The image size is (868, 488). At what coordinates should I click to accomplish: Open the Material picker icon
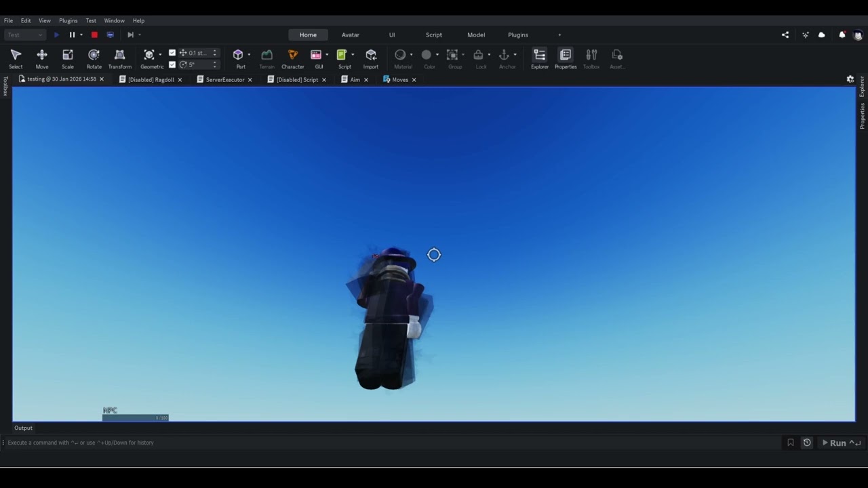[x=400, y=55]
